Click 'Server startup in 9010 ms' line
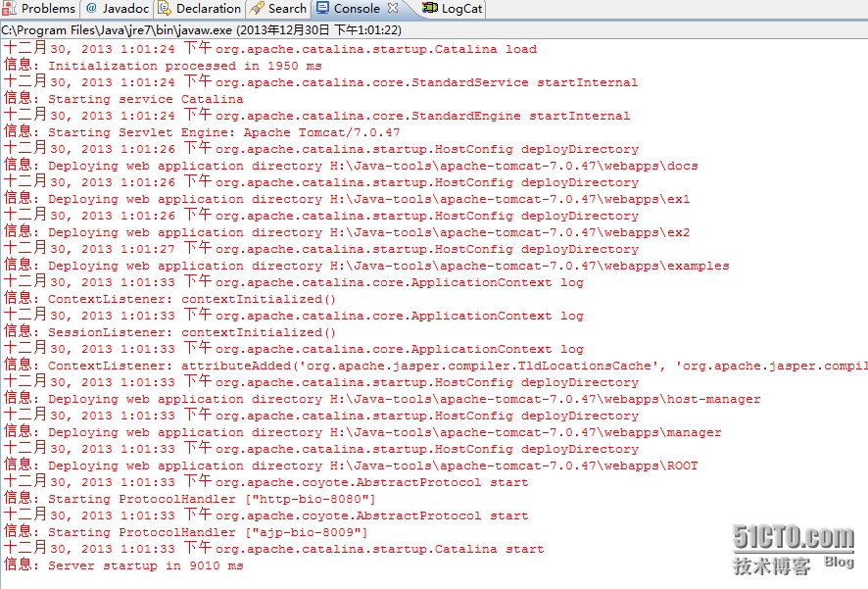Viewport: 868px width, 589px height. click(x=123, y=564)
